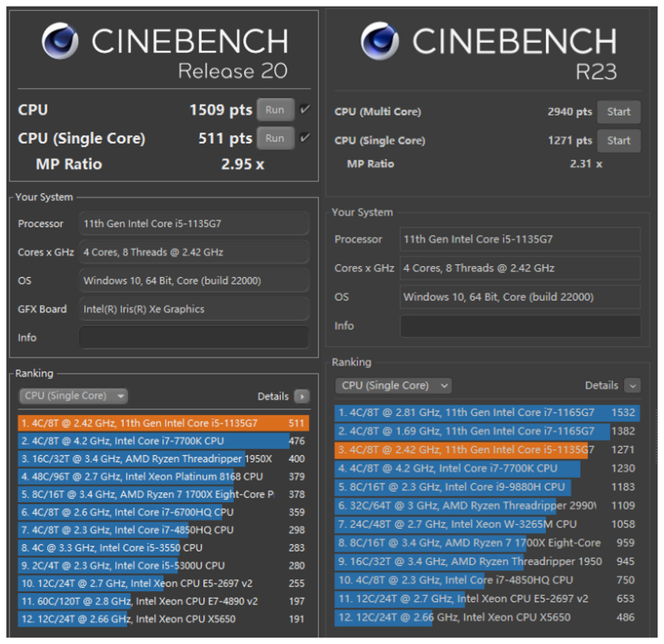Click the Cinebench Release 20 sphere logo
Image resolution: width=664 pixels, height=644 pixels.
tap(60, 41)
